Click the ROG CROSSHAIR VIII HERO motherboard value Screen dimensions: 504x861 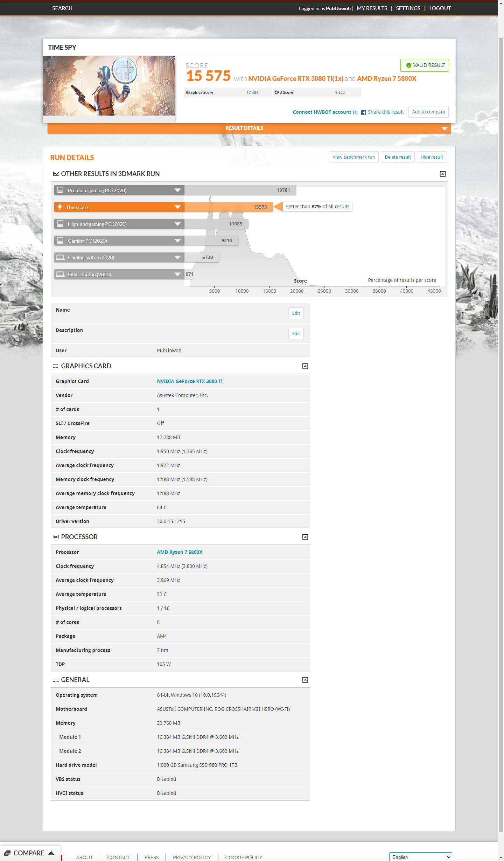coord(223,709)
